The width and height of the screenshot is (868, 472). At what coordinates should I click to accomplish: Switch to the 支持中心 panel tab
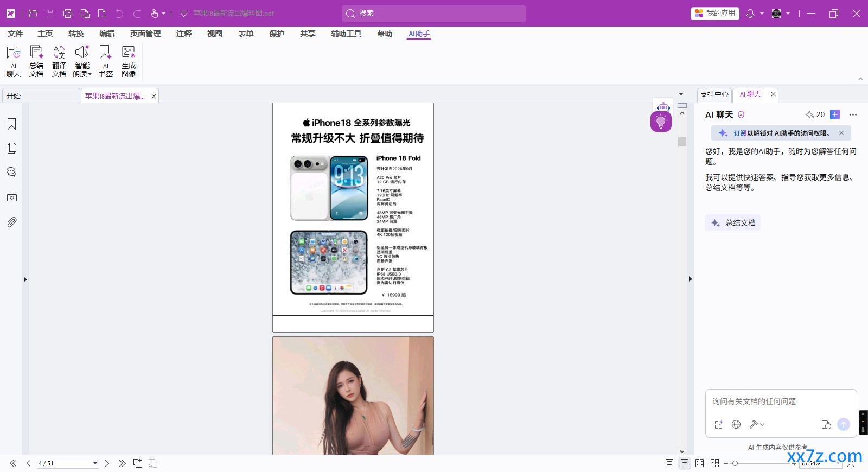click(714, 94)
